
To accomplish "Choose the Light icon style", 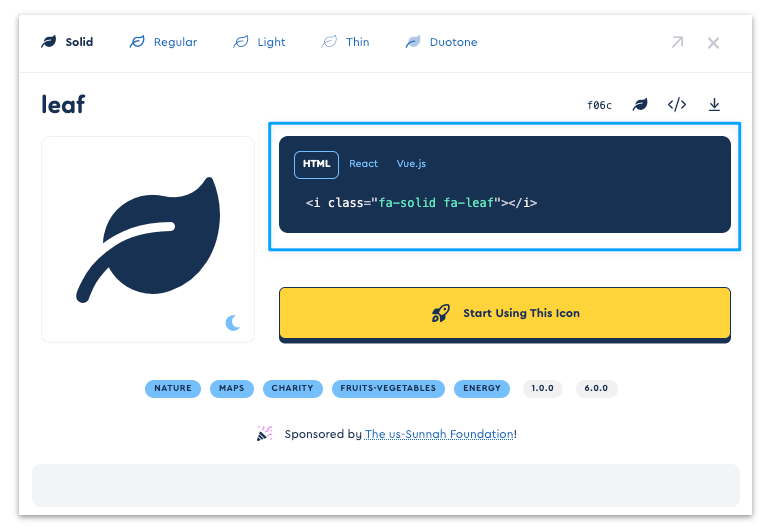I will 259,42.
